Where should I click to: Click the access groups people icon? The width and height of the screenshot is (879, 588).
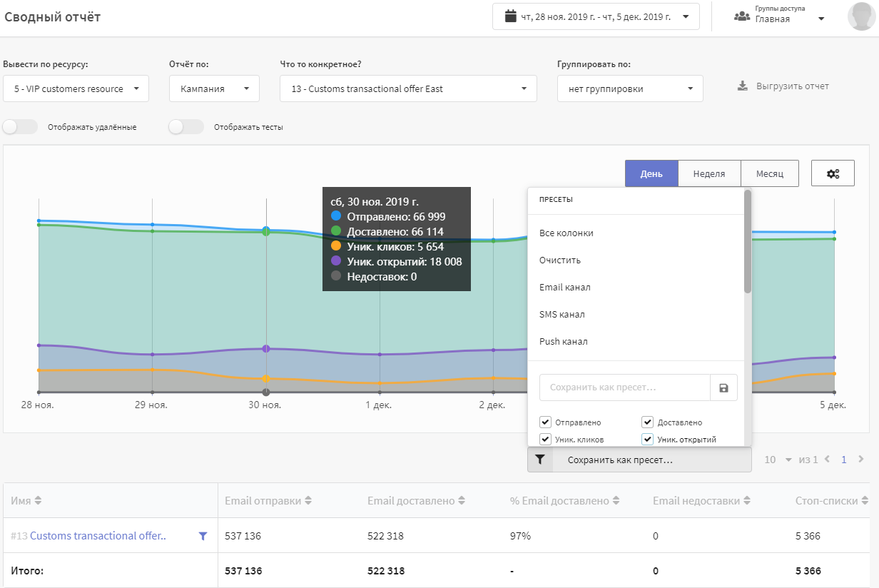741,16
